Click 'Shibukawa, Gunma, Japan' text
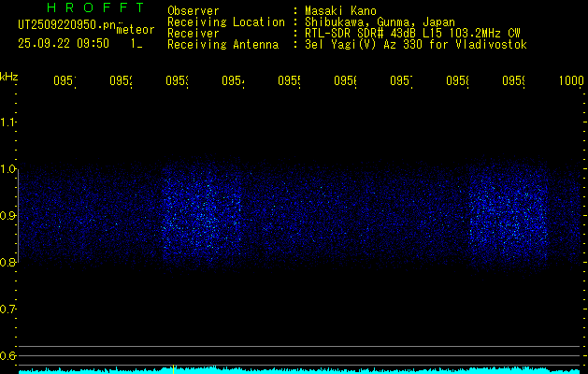Screen dimensions: 588x374 coord(380,22)
